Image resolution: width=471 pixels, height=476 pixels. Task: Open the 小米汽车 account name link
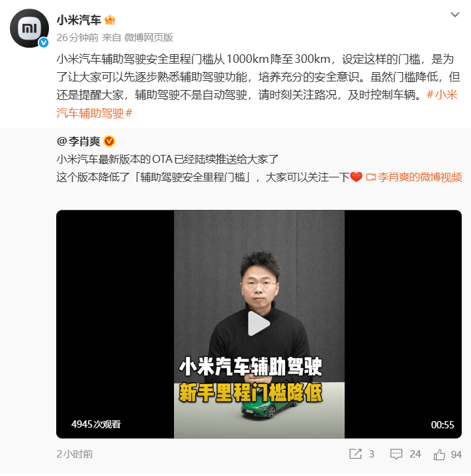pyautogui.click(x=79, y=20)
